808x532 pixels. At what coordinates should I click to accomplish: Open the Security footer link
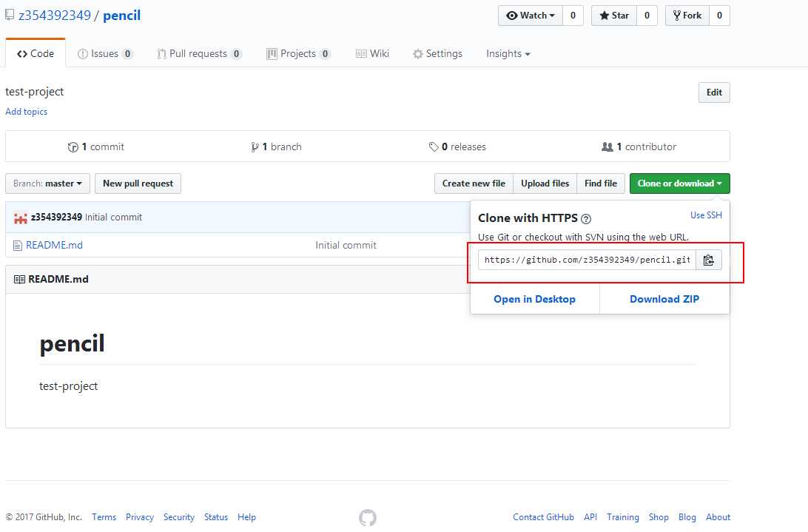click(179, 517)
